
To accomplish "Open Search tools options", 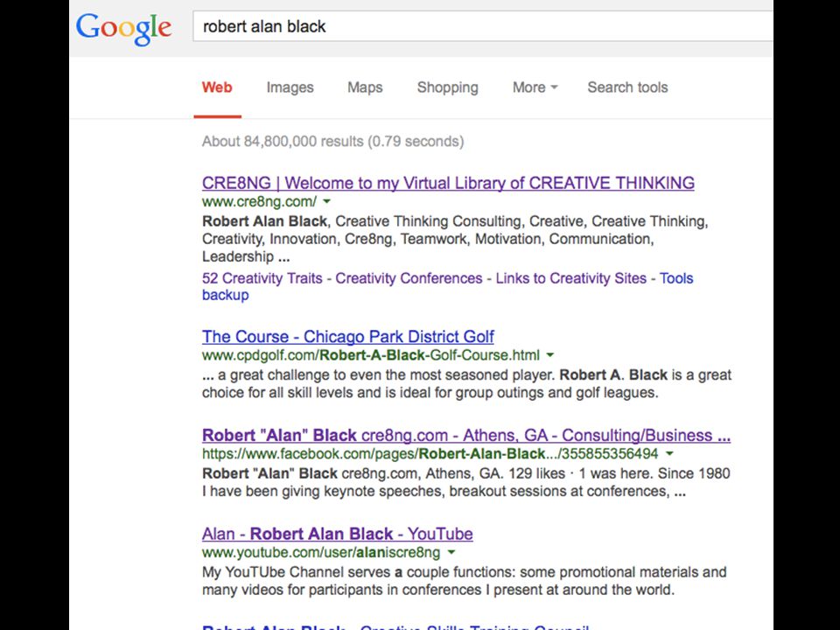I will tap(627, 87).
